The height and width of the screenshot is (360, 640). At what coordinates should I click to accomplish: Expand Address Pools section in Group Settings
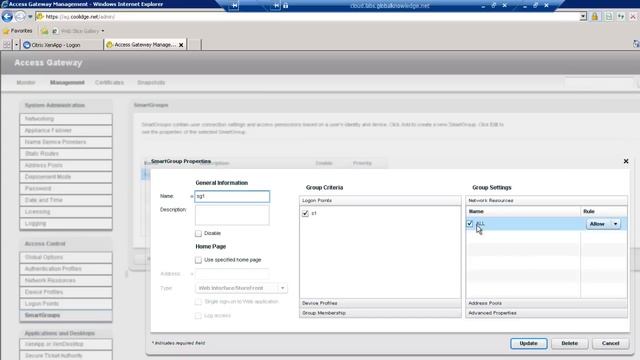pyautogui.click(x=547, y=303)
